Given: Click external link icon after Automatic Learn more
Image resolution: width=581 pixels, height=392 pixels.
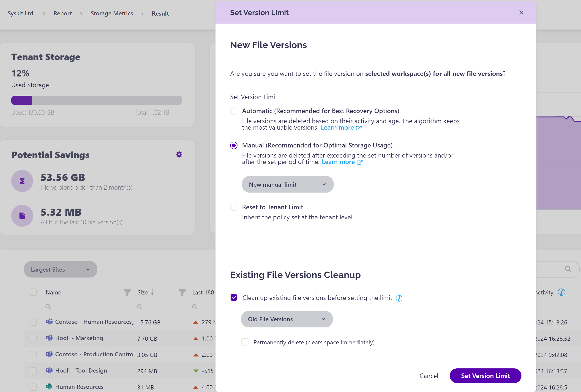Looking at the screenshot, I should pos(359,128).
